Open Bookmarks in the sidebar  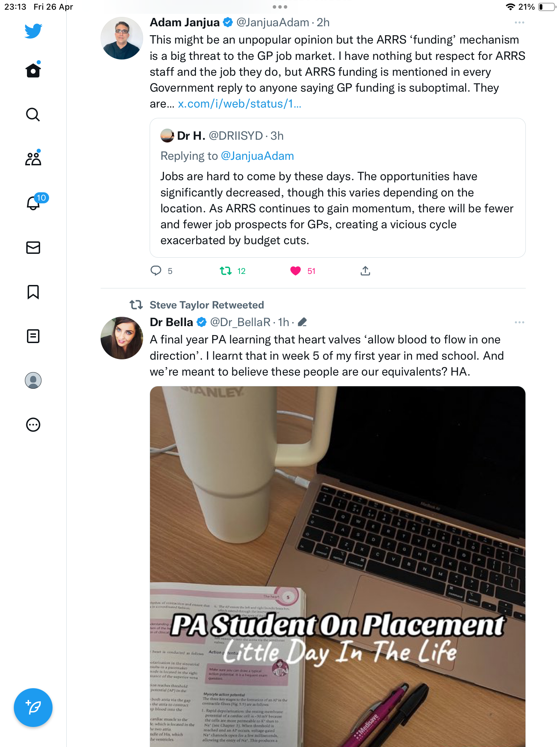point(33,292)
